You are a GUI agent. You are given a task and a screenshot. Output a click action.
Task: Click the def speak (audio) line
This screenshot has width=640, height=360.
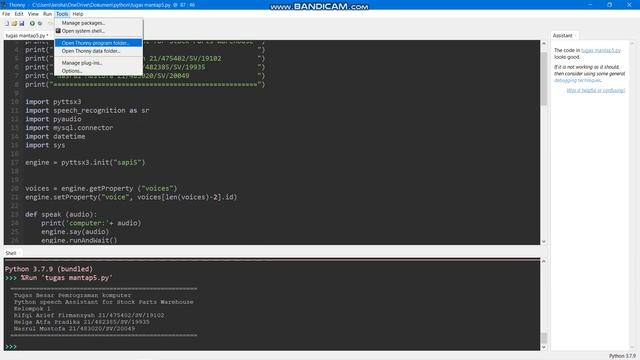(x=61, y=214)
